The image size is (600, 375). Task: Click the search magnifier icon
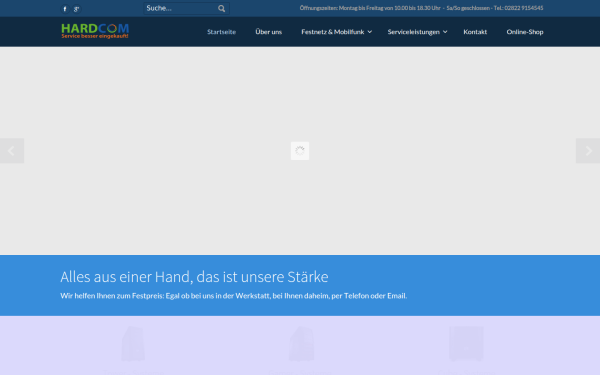click(x=222, y=8)
